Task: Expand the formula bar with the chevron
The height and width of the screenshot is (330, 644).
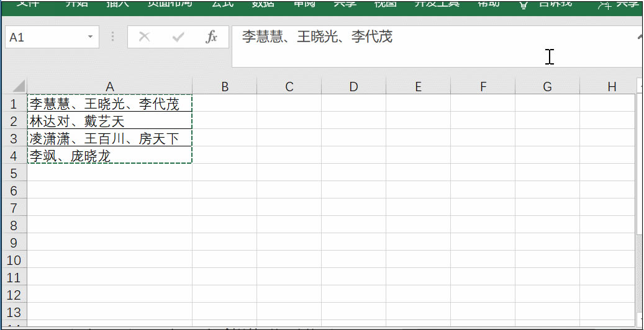Action: (x=640, y=37)
